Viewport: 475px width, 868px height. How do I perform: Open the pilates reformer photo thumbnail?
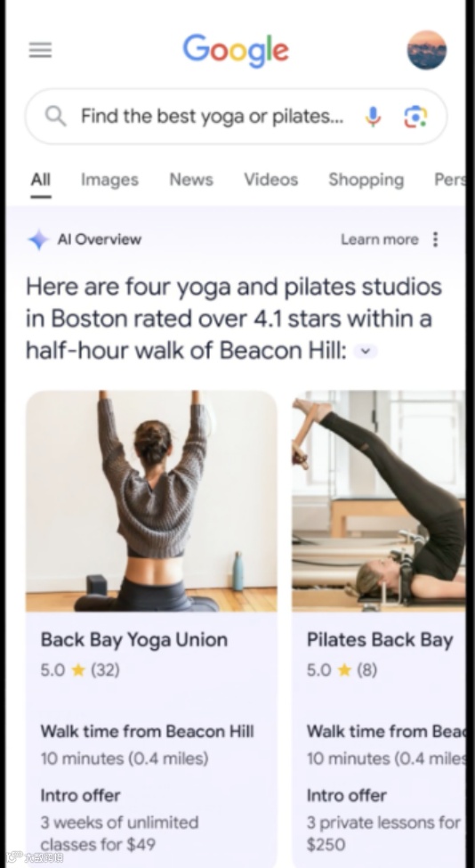379,501
